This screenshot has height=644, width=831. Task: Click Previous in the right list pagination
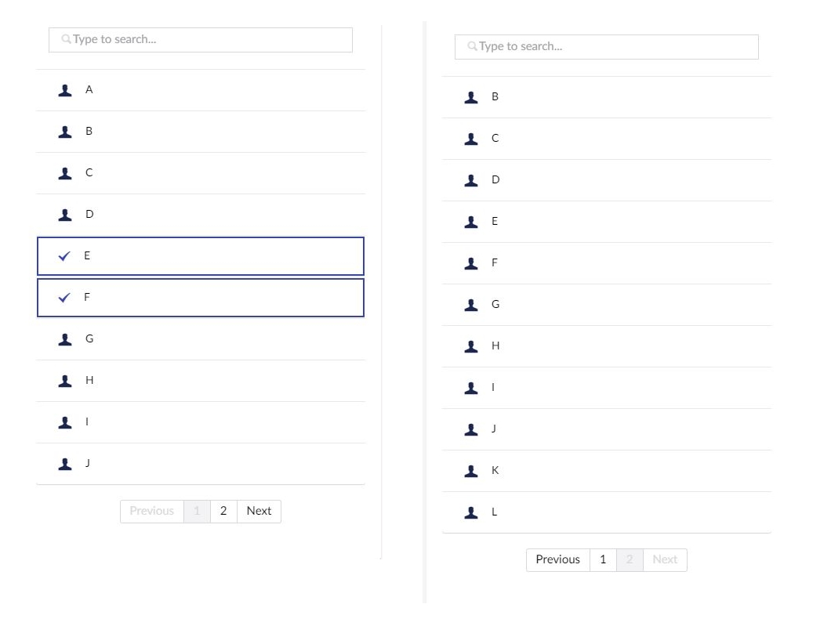point(558,560)
